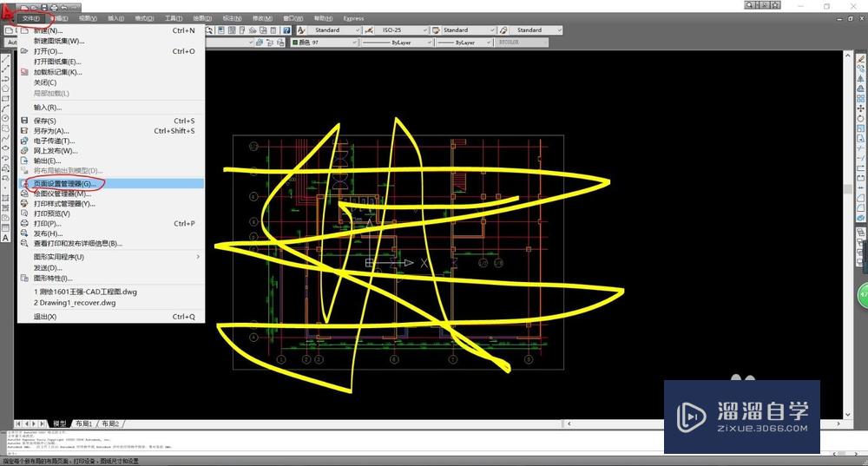This screenshot has height=466, width=868.
Task: Open recent file 1 测绘1601王强-CAD工程图.dwg
Action: point(111,292)
